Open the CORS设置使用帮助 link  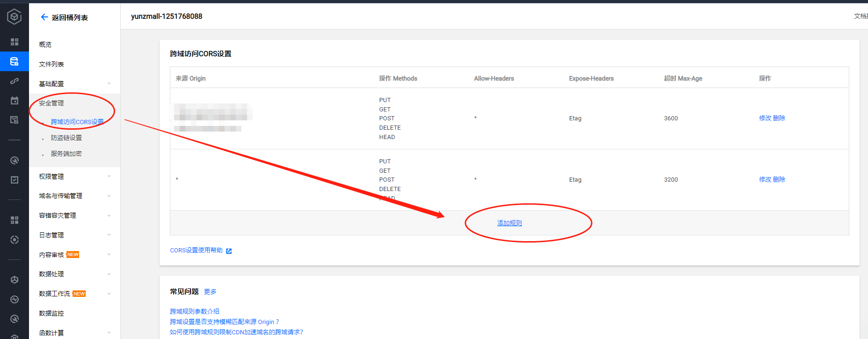pyautogui.click(x=197, y=251)
